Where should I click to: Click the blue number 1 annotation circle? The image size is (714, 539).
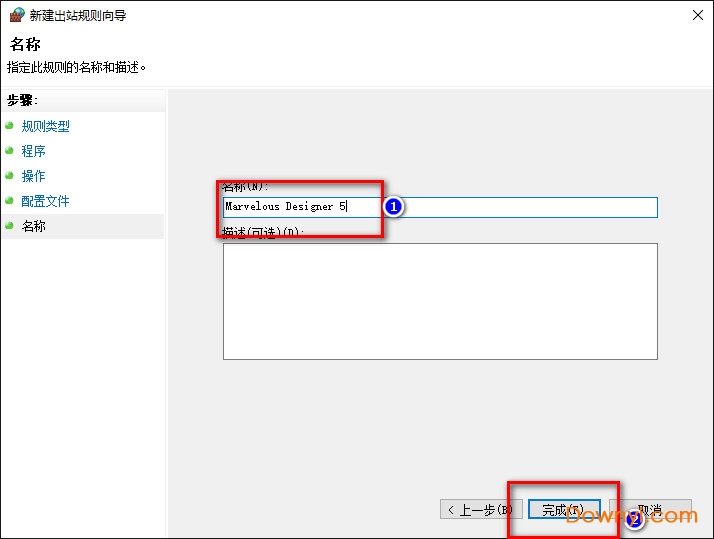[x=393, y=207]
